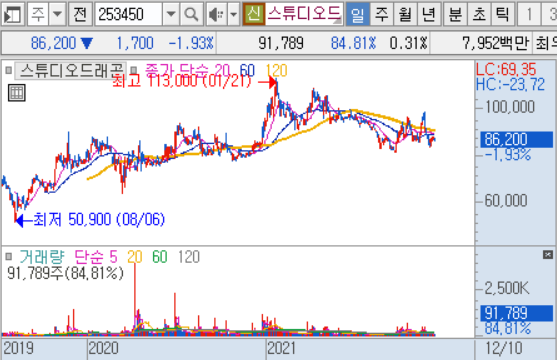Viewport: 557px width, 360px height.
Task: Click the magnifier stock search icon
Action: (191, 14)
